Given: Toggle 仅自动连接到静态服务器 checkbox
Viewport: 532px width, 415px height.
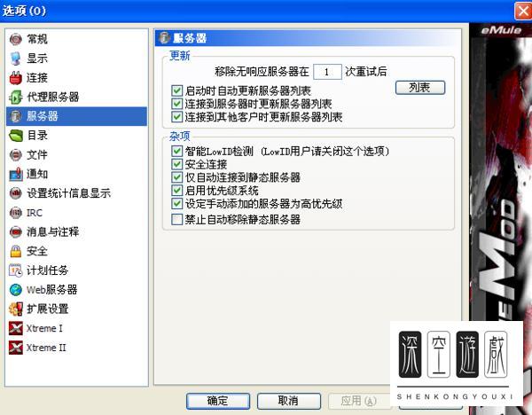Looking at the screenshot, I should pos(176,177).
